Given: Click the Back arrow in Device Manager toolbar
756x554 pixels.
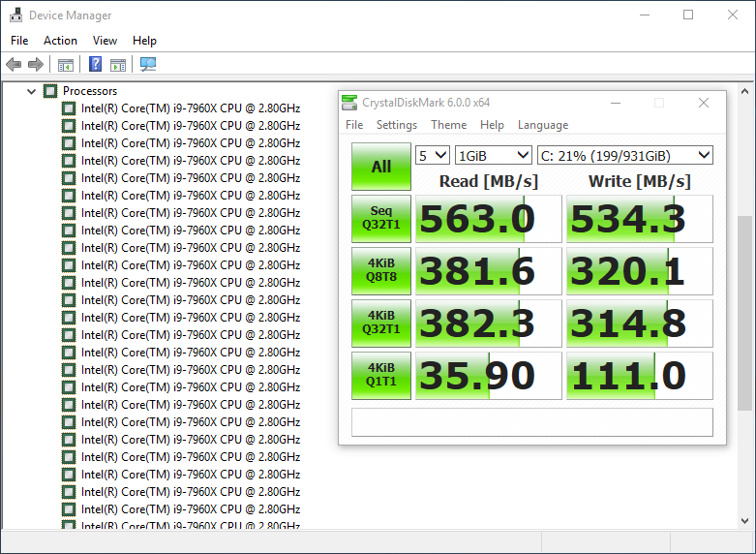Looking at the screenshot, I should (x=14, y=64).
